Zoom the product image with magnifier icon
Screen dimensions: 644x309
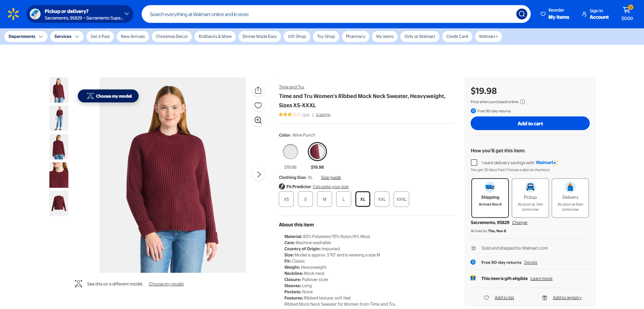tap(258, 120)
